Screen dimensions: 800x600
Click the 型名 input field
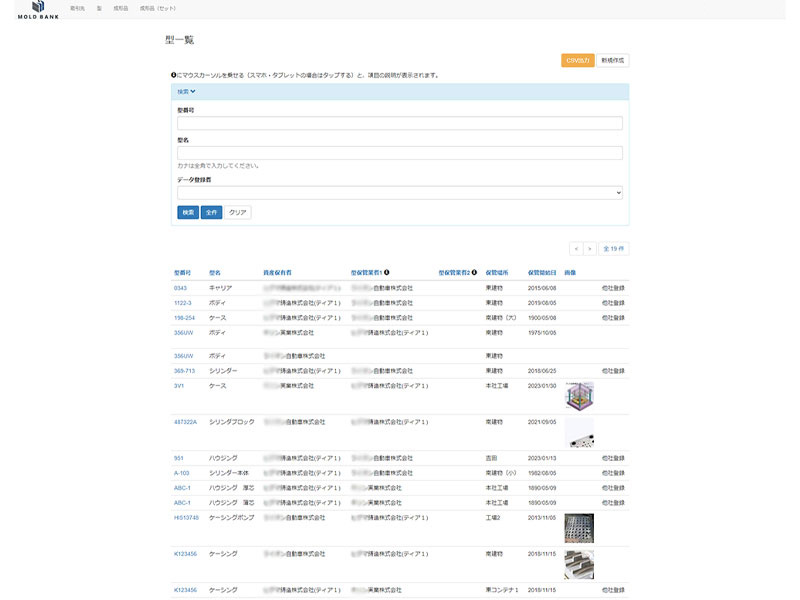point(400,153)
